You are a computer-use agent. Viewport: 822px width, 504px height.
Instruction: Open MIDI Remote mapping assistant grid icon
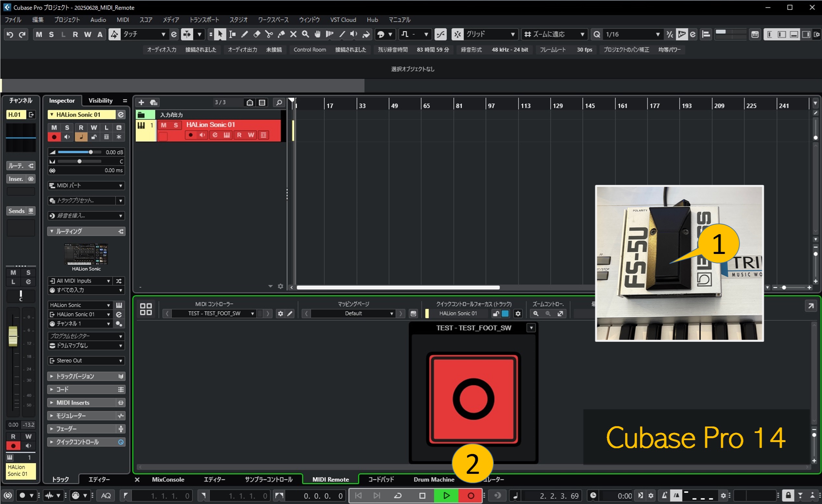point(146,309)
